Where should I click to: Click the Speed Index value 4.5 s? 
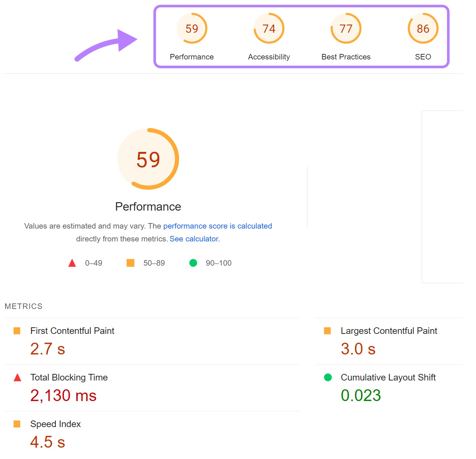coord(47,442)
